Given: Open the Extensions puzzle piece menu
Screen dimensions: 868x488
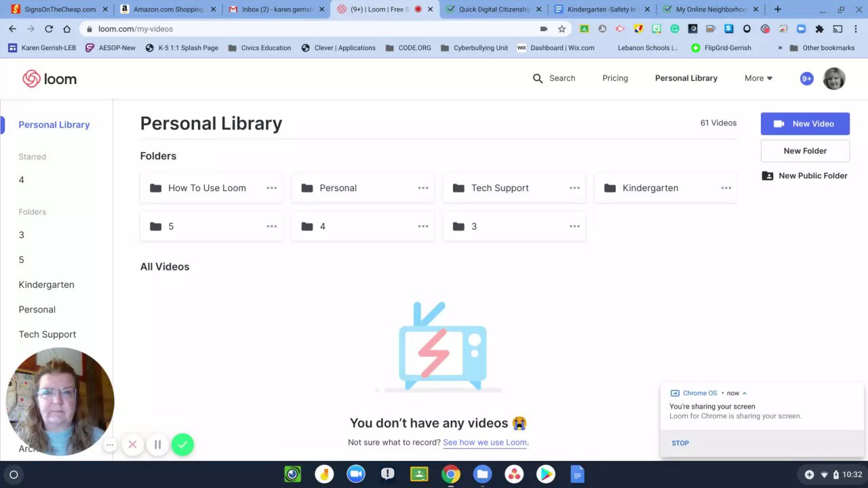Looking at the screenshot, I should (819, 28).
